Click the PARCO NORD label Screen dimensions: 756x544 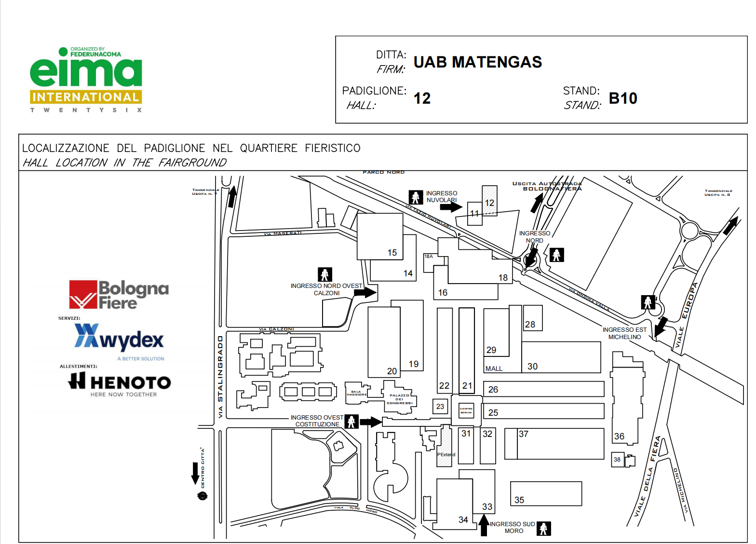[x=384, y=172]
